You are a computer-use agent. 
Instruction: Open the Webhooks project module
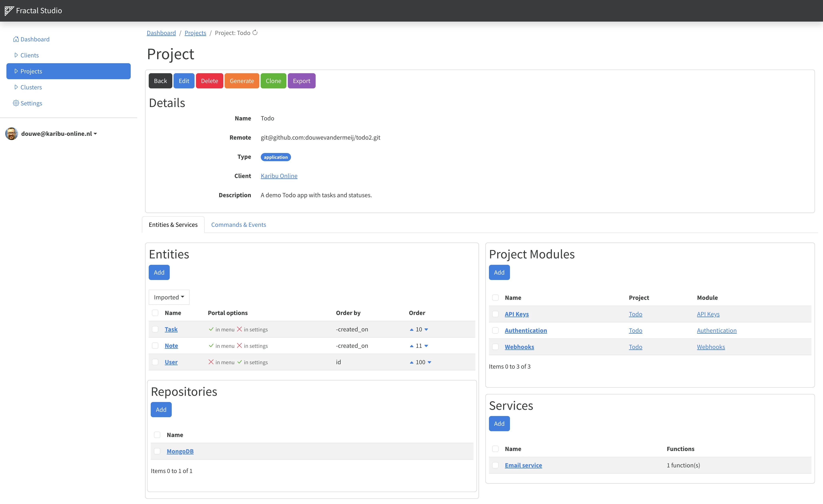coord(519,347)
